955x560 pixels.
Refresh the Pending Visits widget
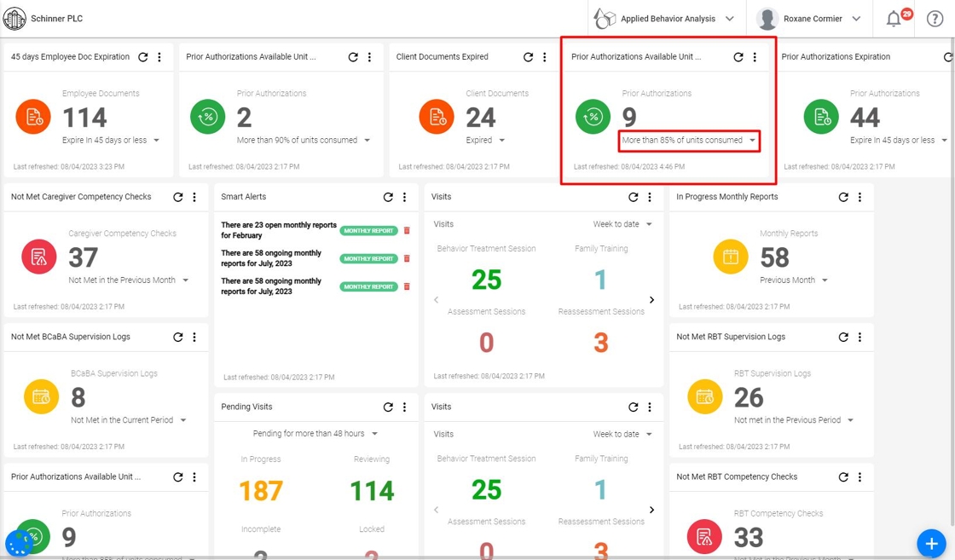(x=388, y=407)
